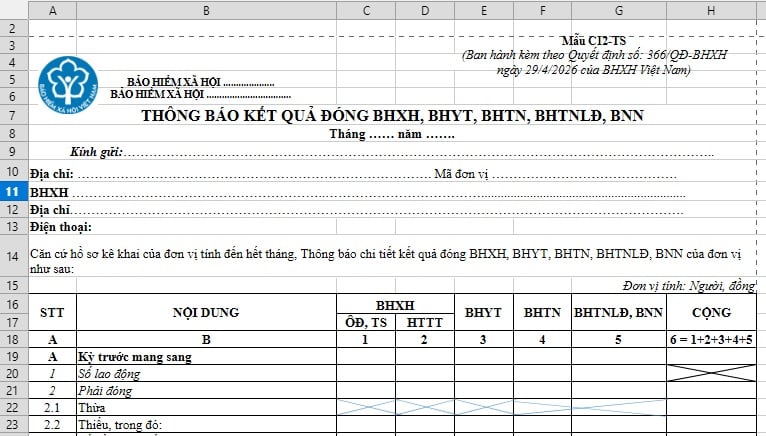Image resolution: width=766 pixels, height=436 pixels.
Task: Select column D header
Action: tap(425, 10)
